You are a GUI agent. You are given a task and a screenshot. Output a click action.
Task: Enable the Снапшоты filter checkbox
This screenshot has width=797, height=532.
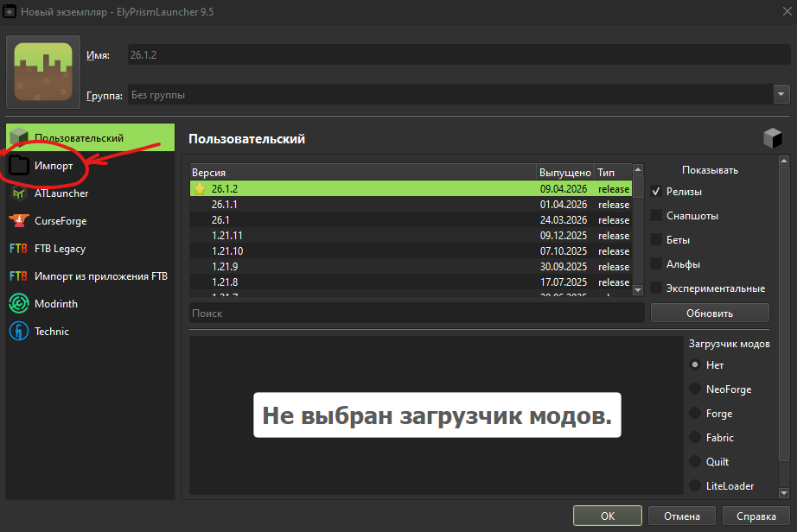click(x=656, y=216)
